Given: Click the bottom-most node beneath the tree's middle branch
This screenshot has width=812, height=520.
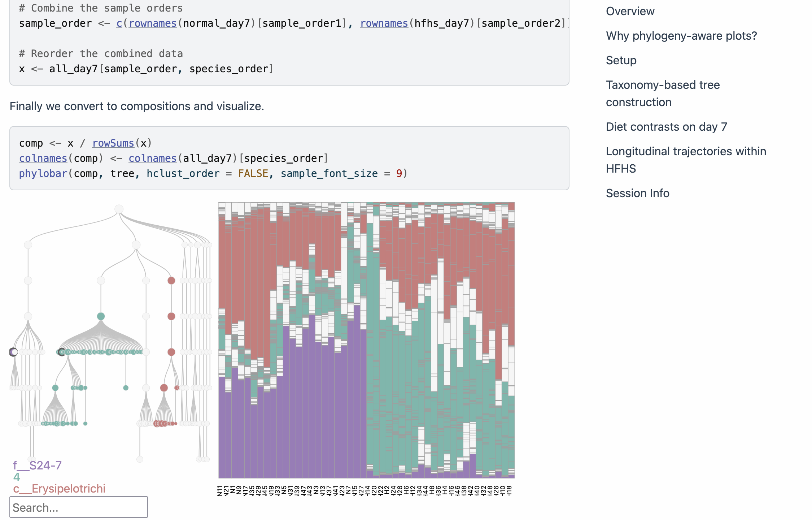Looking at the screenshot, I should point(140,459).
